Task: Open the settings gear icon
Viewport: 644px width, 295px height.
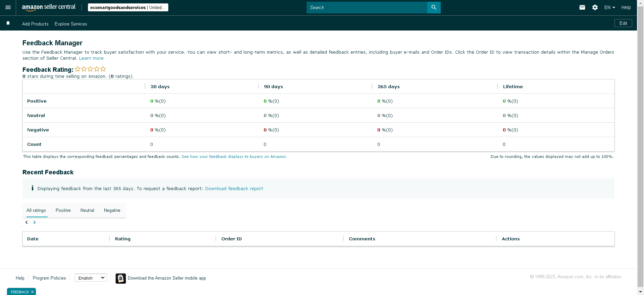Action: click(595, 7)
